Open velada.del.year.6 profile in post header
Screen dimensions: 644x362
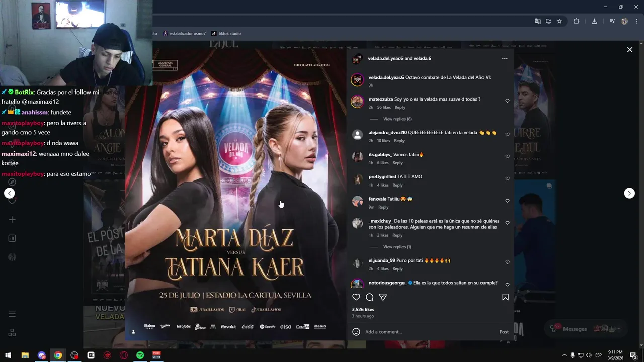coord(385,59)
